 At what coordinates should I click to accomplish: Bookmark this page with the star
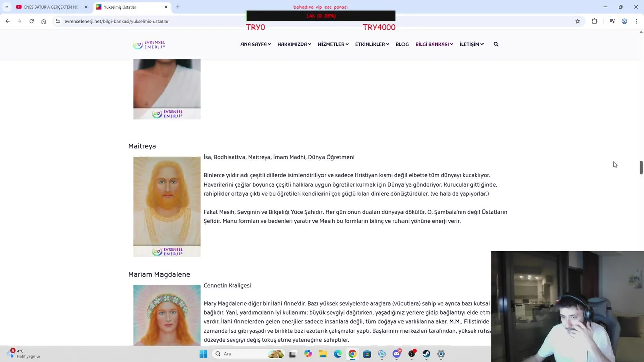point(578,21)
